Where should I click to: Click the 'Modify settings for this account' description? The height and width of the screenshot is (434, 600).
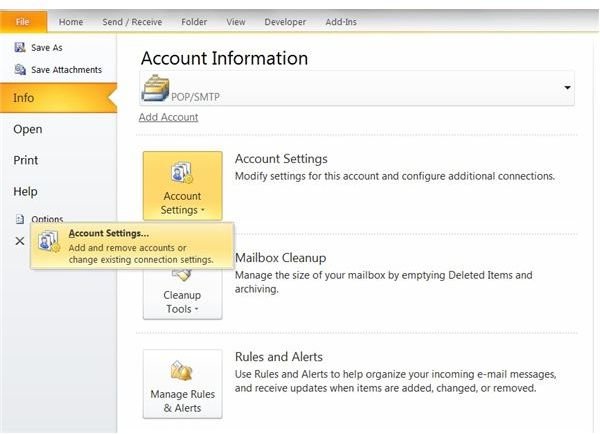tap(395, 176)
